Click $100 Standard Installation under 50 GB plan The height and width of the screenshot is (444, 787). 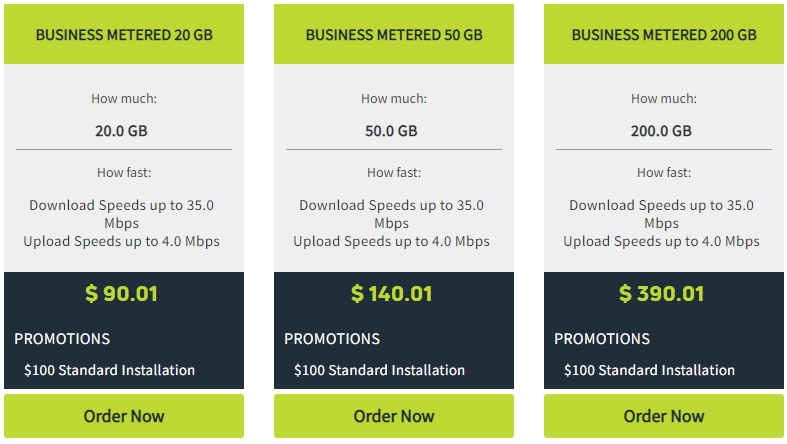pyautogui.click(x=379, y=370)
